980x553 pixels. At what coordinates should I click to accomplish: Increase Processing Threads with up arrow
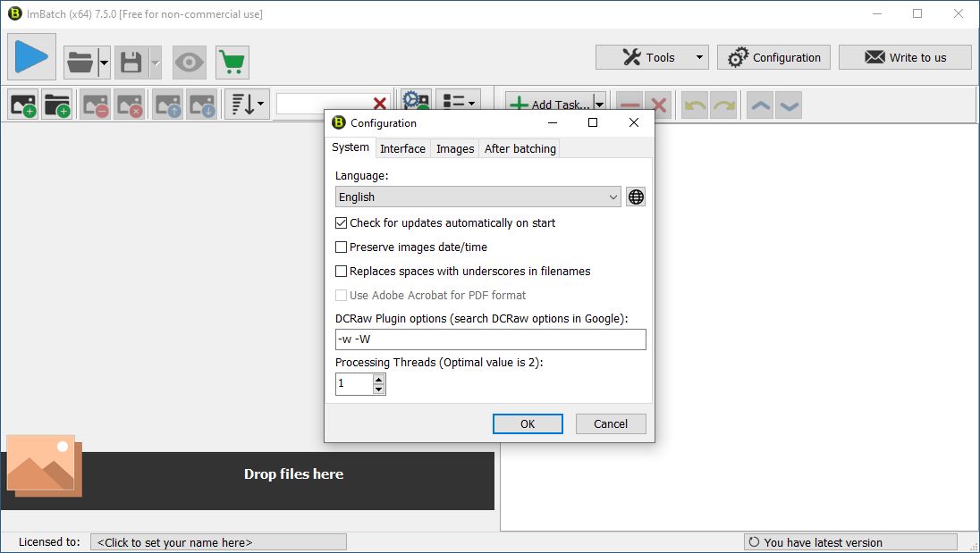coord(378,379)
